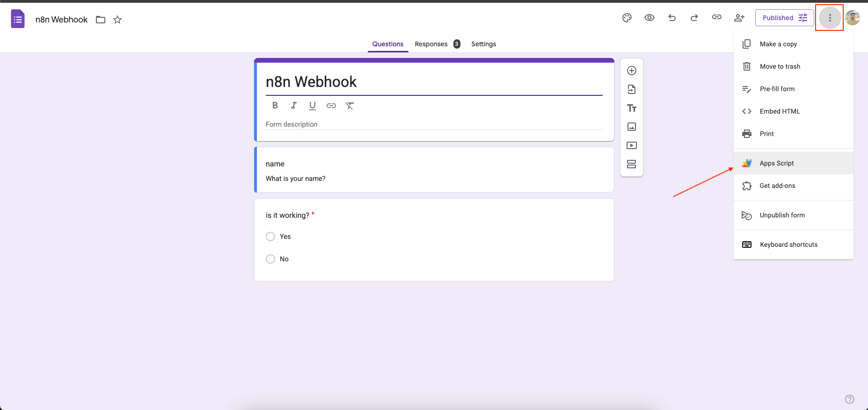Select the name question card
This screenshot has height=410, width=868.
tap(434, 170)
